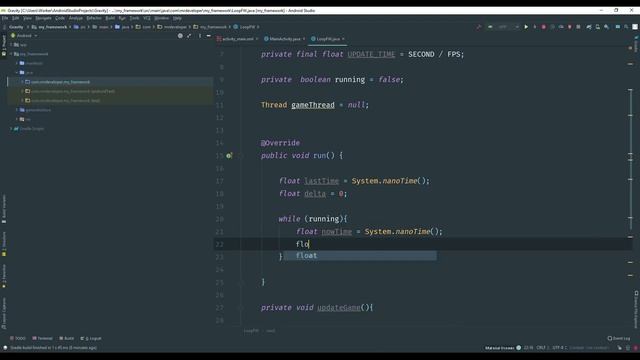Expand the manifests folder in project tree

tap(17, 63)
